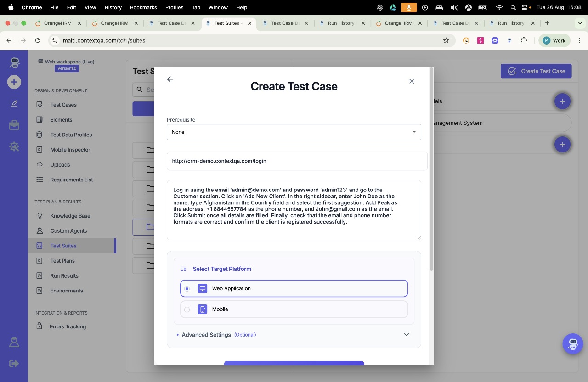Open Test Plans in the sidebar
588x382 pixels.
click(x=62, y=261)
